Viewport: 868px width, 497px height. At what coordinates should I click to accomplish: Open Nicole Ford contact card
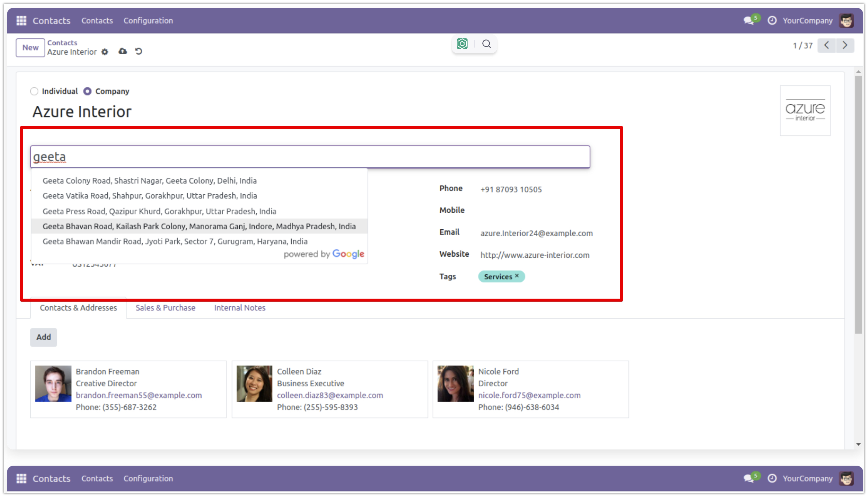click(531, 389)
